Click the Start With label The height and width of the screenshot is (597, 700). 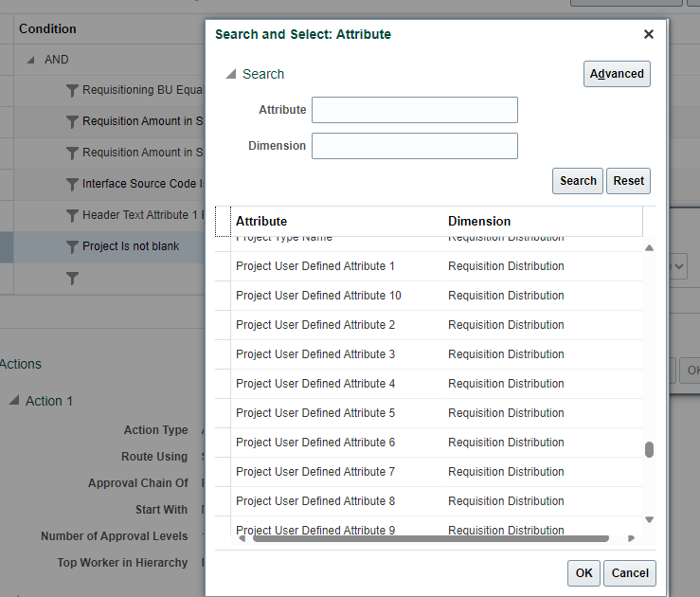[161, 510]
